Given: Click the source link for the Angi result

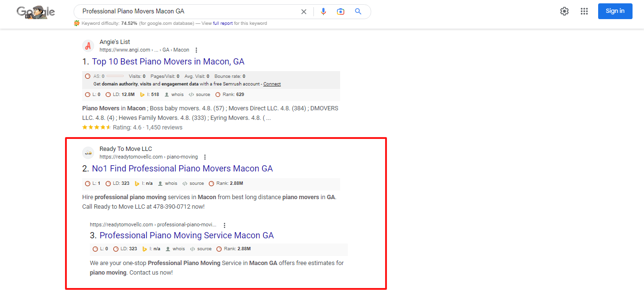Looking at the screenshot, I should (x=199, y=95).
